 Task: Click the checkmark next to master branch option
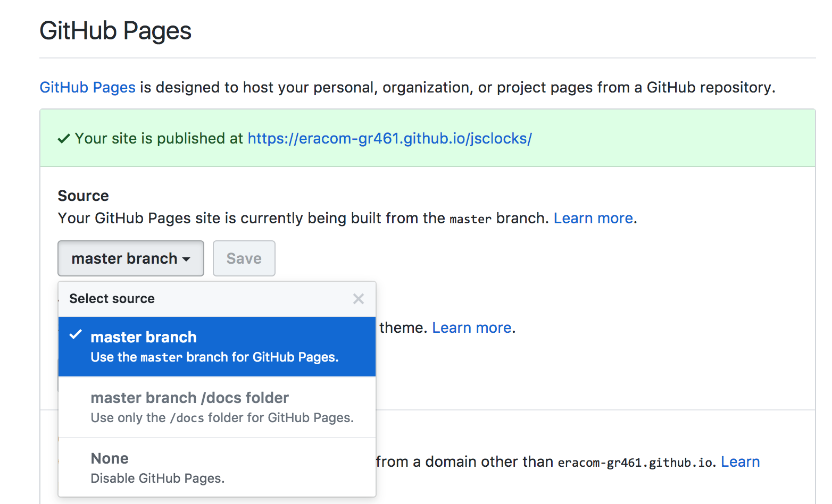point(76,335)
